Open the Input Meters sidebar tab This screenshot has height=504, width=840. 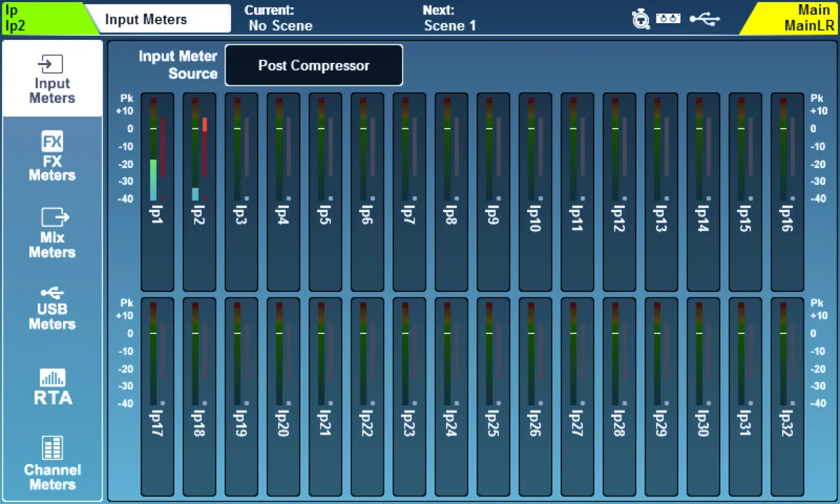tap(52, 79)
